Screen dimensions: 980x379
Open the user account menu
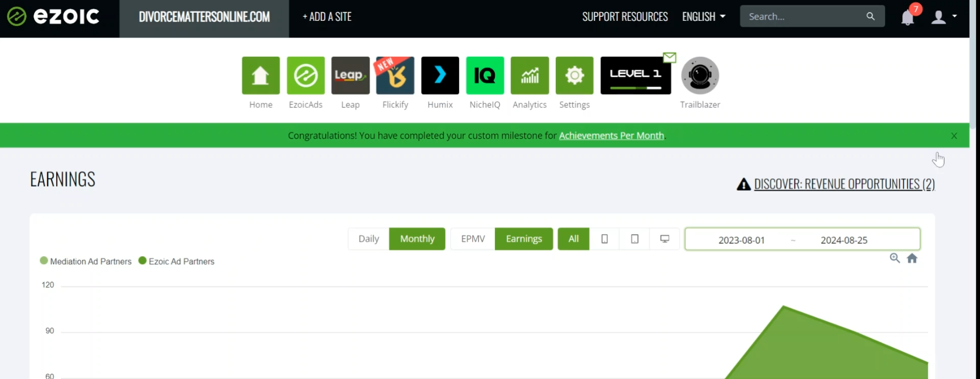pos(943,17)
